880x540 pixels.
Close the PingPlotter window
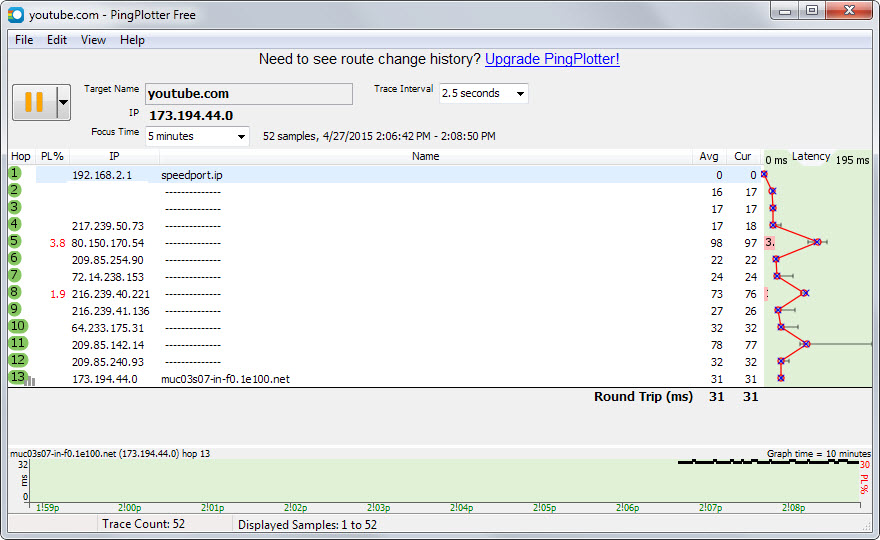(x=850, y=11)
